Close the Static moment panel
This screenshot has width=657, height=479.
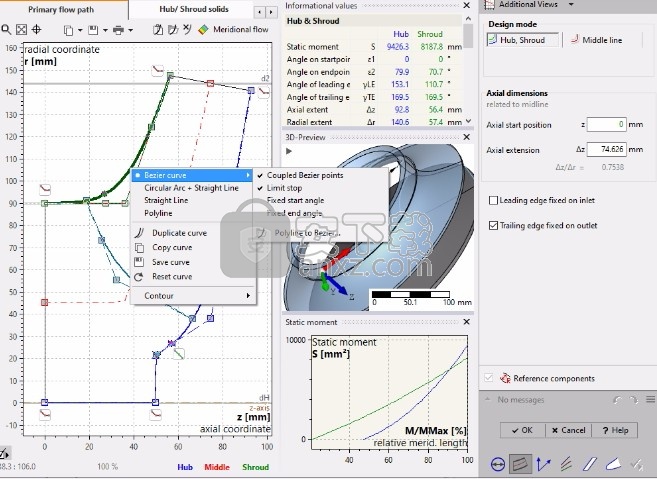(466, 322)
